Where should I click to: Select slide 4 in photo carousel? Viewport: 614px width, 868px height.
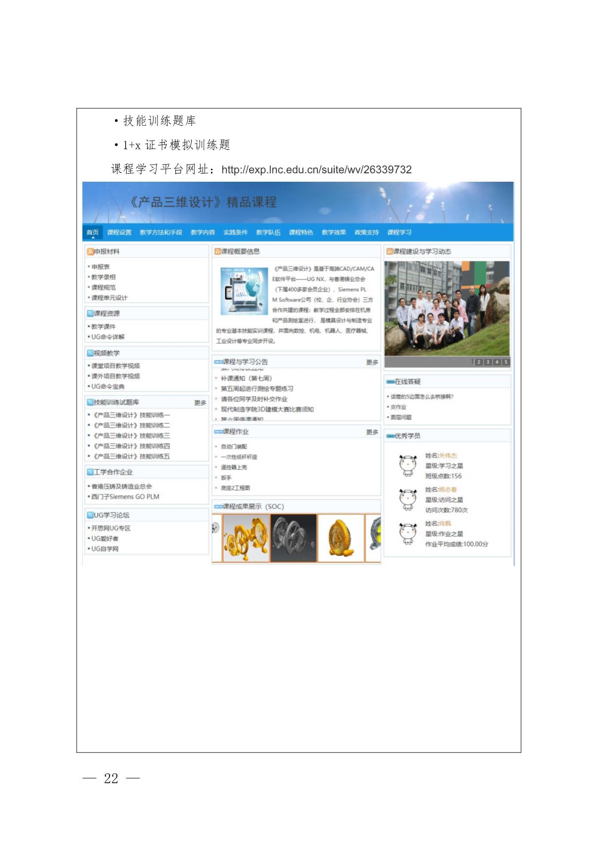[x=497, y=362]
